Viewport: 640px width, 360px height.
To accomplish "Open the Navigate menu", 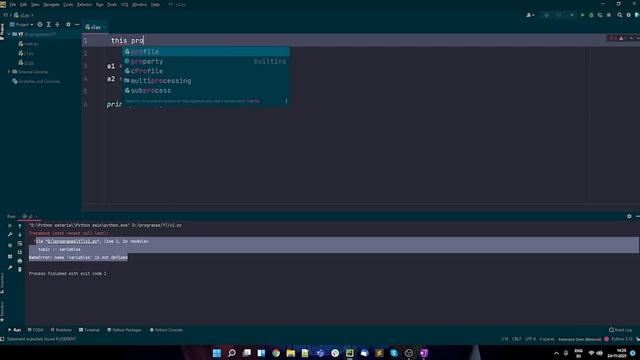I will pos(51,4).
